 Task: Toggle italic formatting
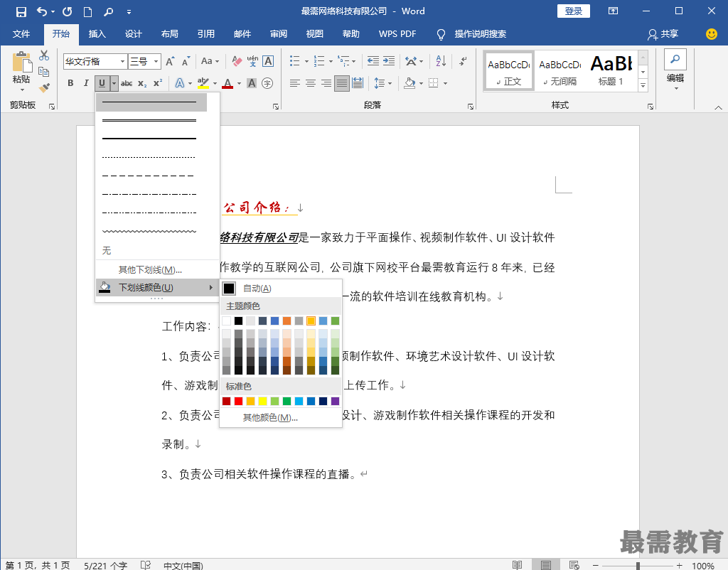coord(86,83)
